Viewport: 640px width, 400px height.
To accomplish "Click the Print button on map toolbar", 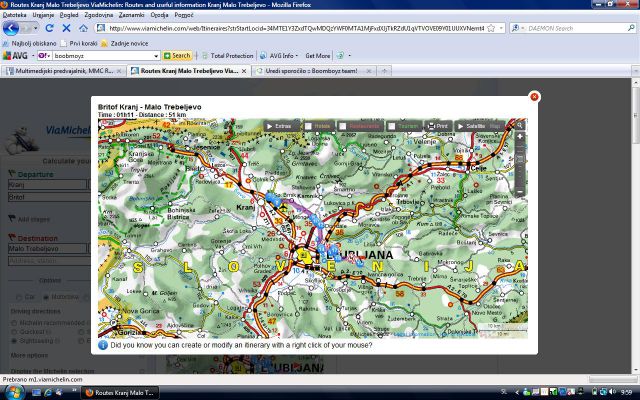I will point(438,126).
